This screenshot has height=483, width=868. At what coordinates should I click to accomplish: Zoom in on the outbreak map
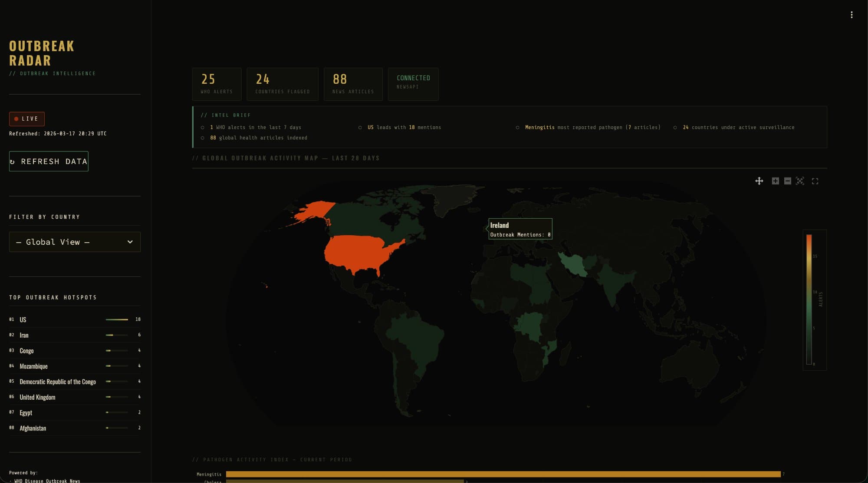(x=775, y=181)
